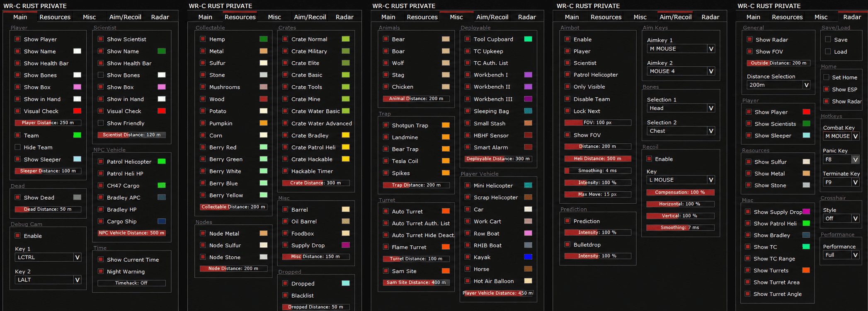Screen dimensions: 868x311
Task: Tick the Set Home checkbox
Action: (x=826, y=77)
